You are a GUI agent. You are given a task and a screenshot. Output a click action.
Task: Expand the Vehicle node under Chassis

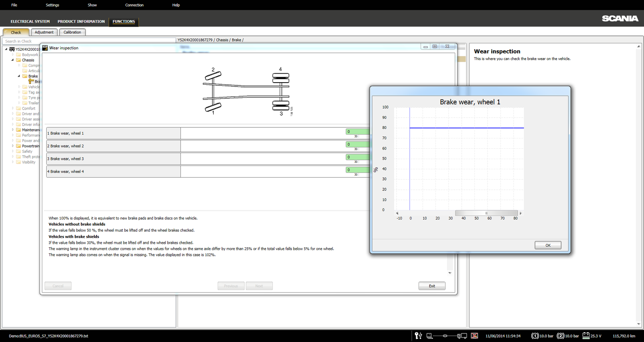tap(19, 87)
